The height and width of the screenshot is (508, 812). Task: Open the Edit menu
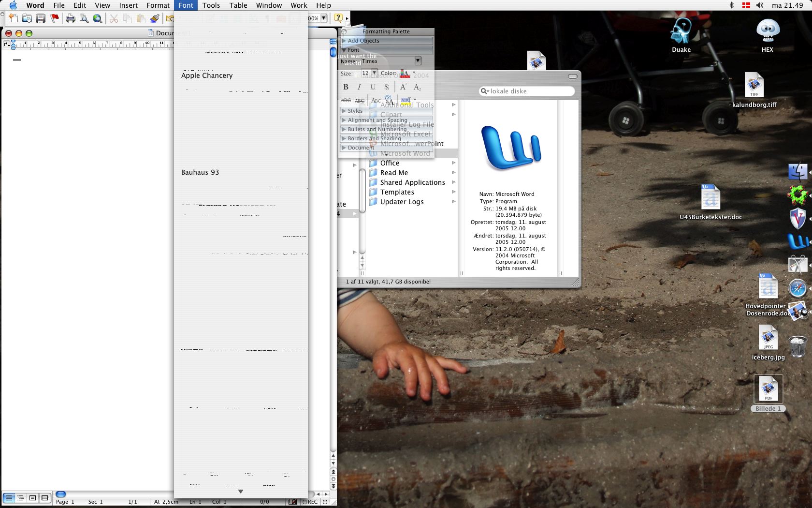pyautogui.click(x=80, y=5)
